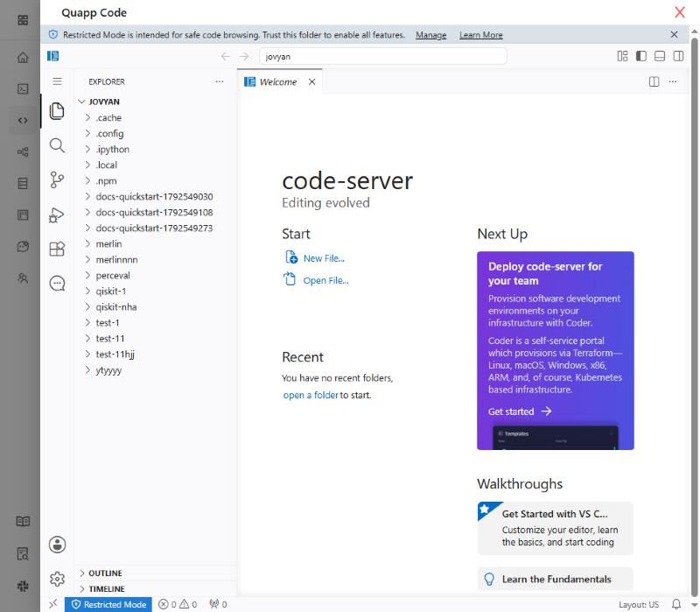Image resolution: width=700 pixels, height=612 pixels.
Task: Collapse the JOVYAN root folder
Action: 81,102
